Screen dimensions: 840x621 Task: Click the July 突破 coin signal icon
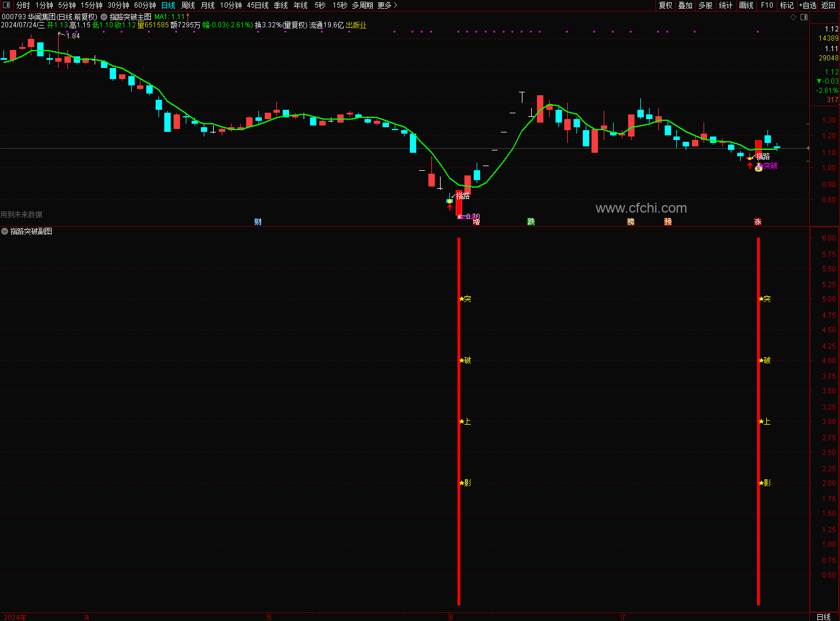click(758, 168)
